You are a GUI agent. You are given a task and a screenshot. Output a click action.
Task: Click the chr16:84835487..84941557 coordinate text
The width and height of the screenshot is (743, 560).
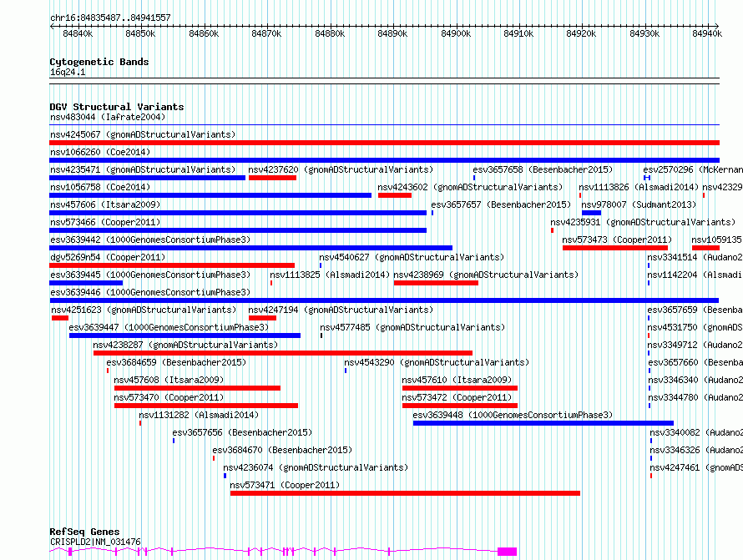point(110,18)
